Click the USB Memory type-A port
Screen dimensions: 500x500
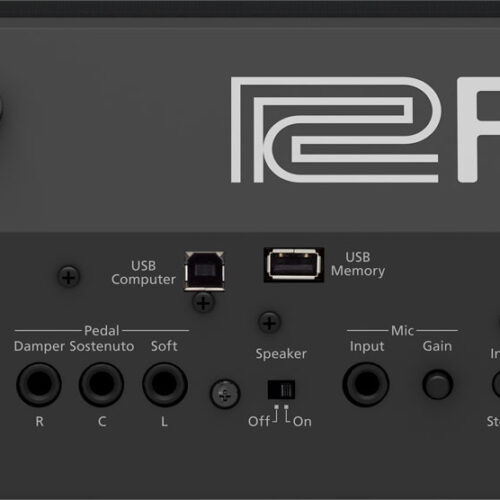[x=294, y=265]
